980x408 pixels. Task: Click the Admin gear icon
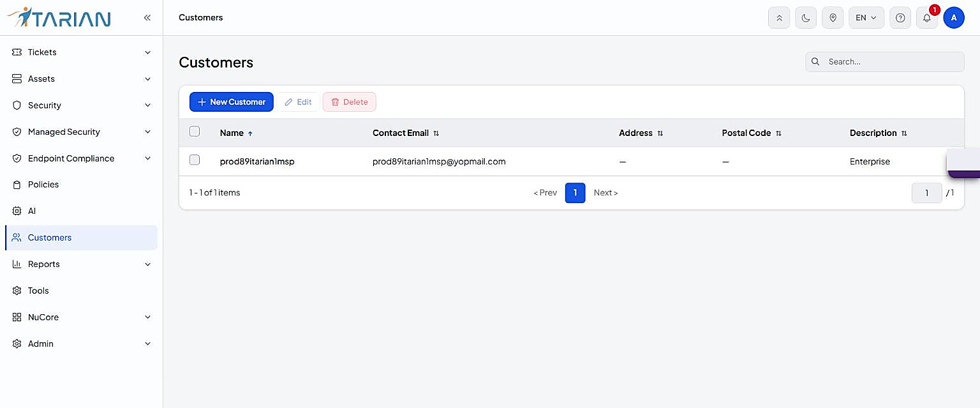coord(17,344)
